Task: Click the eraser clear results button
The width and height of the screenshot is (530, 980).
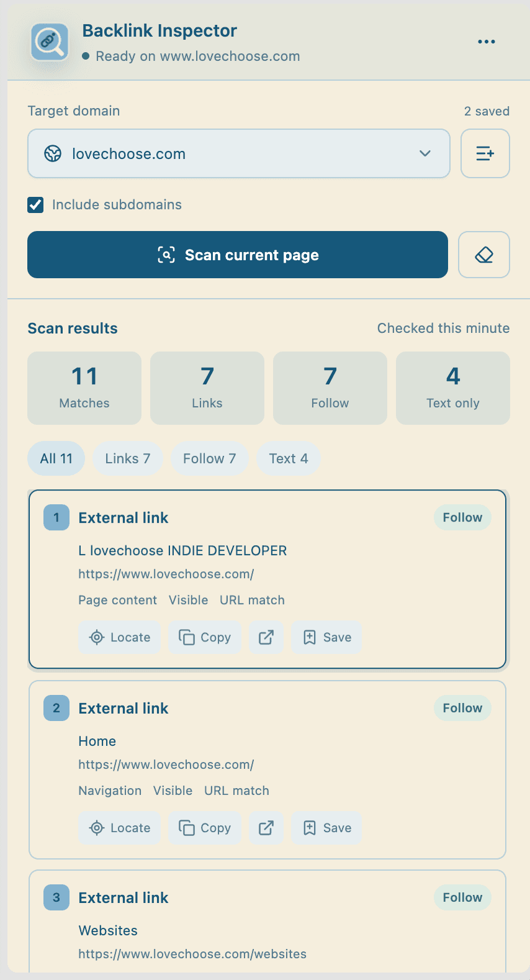Action: [x=484, y=255]
